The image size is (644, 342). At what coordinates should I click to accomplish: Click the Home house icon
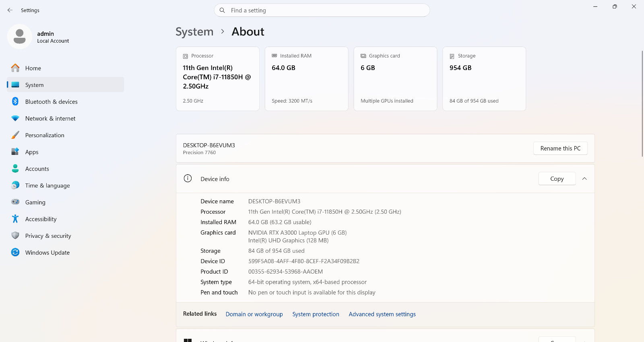tap(15, 68)
